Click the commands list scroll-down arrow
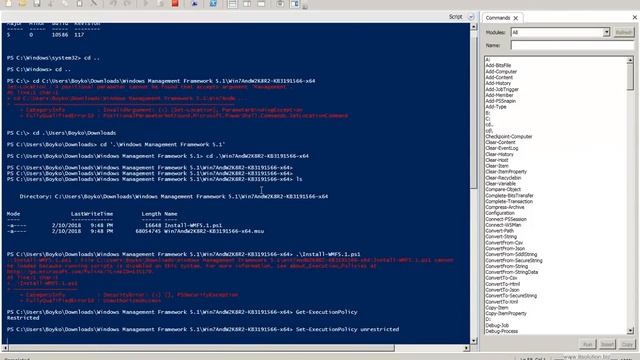 630,331
